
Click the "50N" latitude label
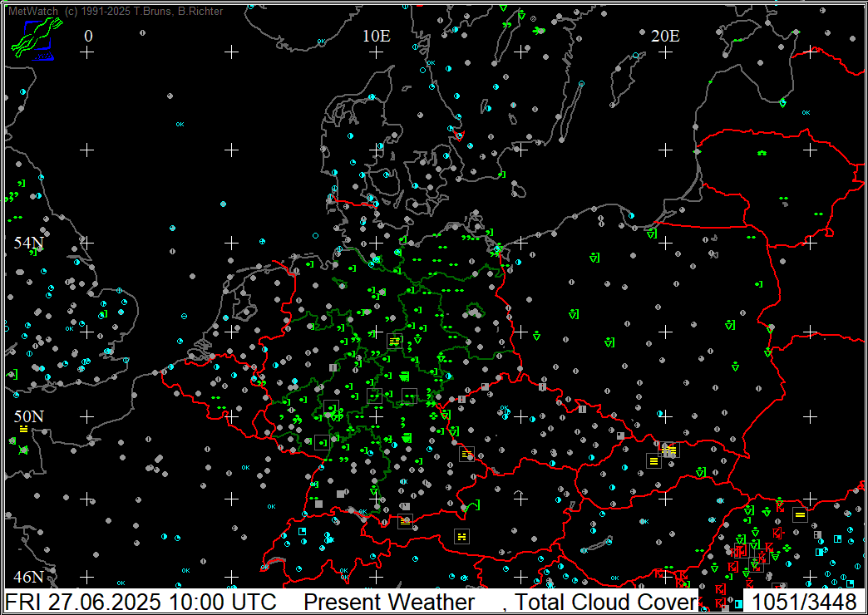click(x=29, y=417)
